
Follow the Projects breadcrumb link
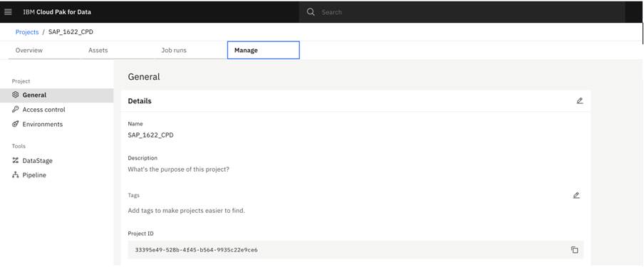click(27, 32)
